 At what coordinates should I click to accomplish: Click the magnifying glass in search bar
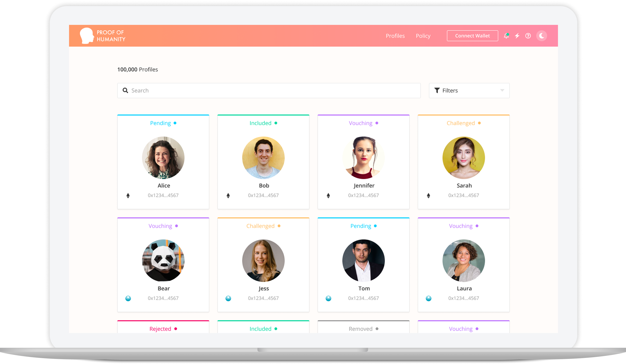coord(125,90)
